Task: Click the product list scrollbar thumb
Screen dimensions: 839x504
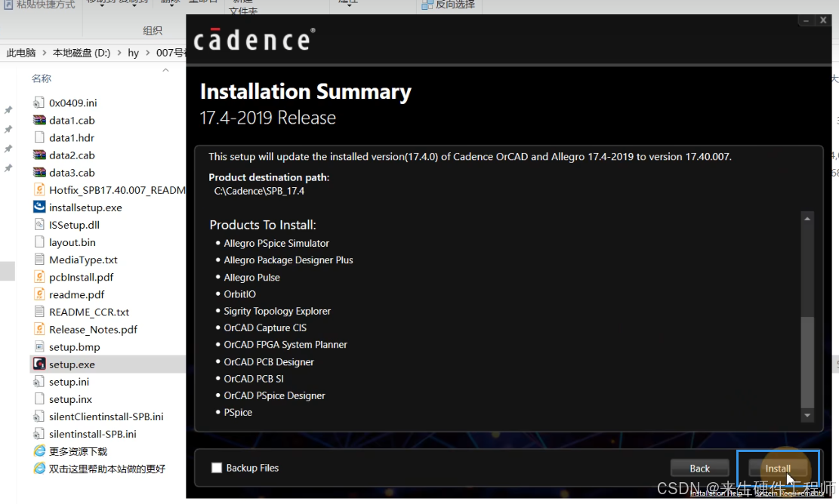Action: 807,362
